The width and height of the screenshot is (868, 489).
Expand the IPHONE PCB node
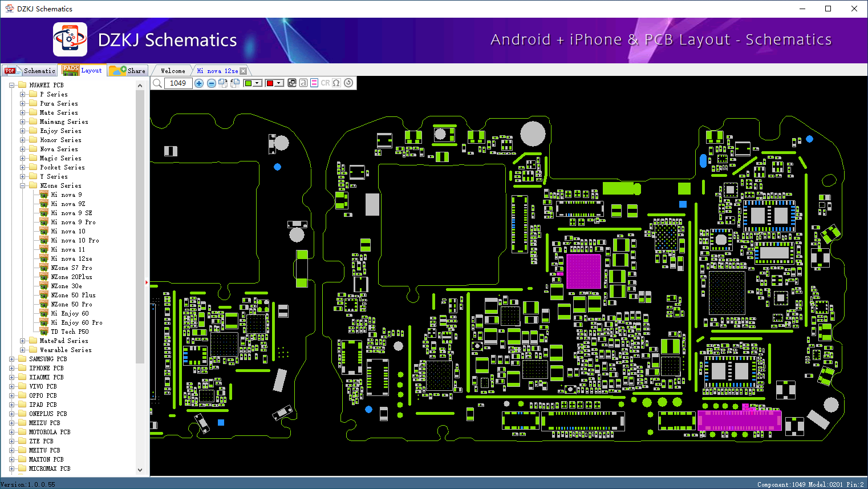(x=11, y=368)
